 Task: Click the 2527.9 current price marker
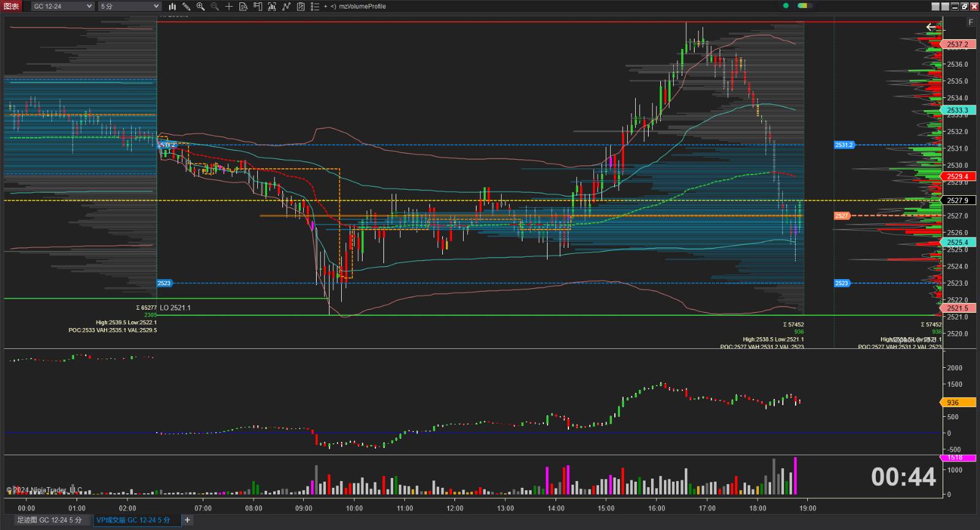tap(958, 201)
